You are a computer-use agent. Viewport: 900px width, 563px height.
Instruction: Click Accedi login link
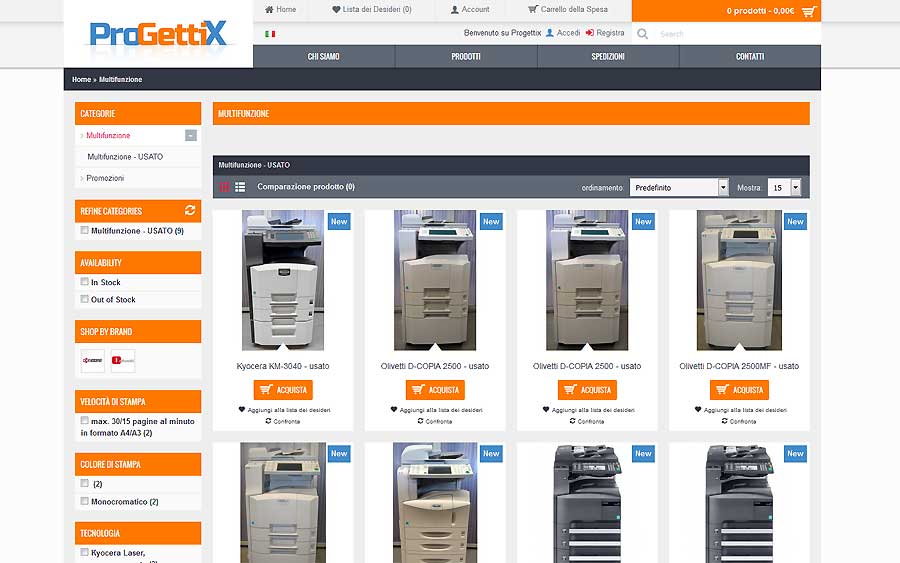coord(563,33)
